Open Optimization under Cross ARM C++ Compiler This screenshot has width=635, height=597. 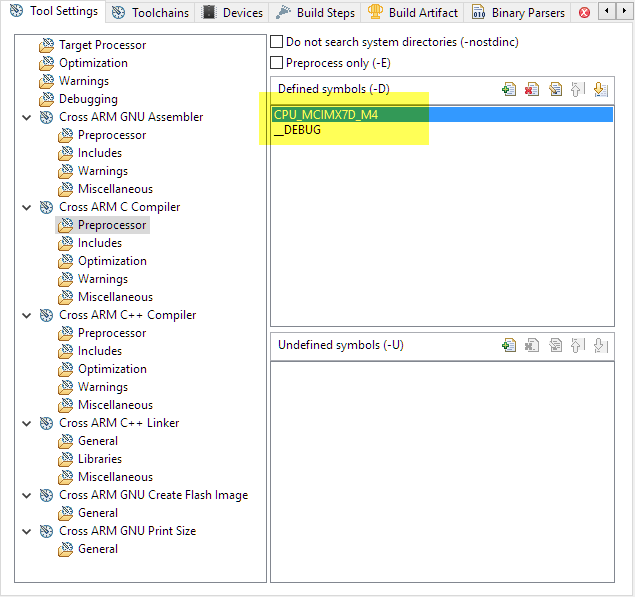click(112, 369)
